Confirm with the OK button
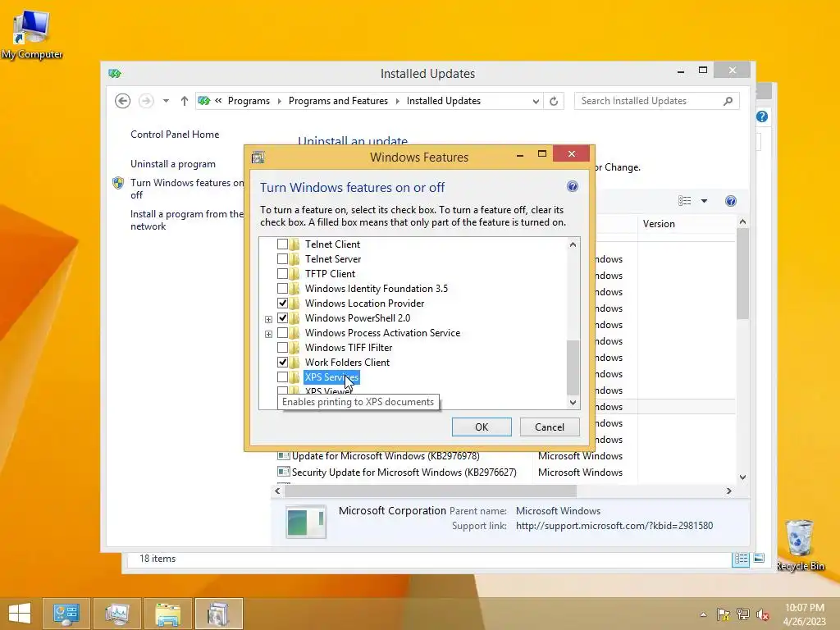The width and height of the screenshot is (840, 630). [482, 427]
